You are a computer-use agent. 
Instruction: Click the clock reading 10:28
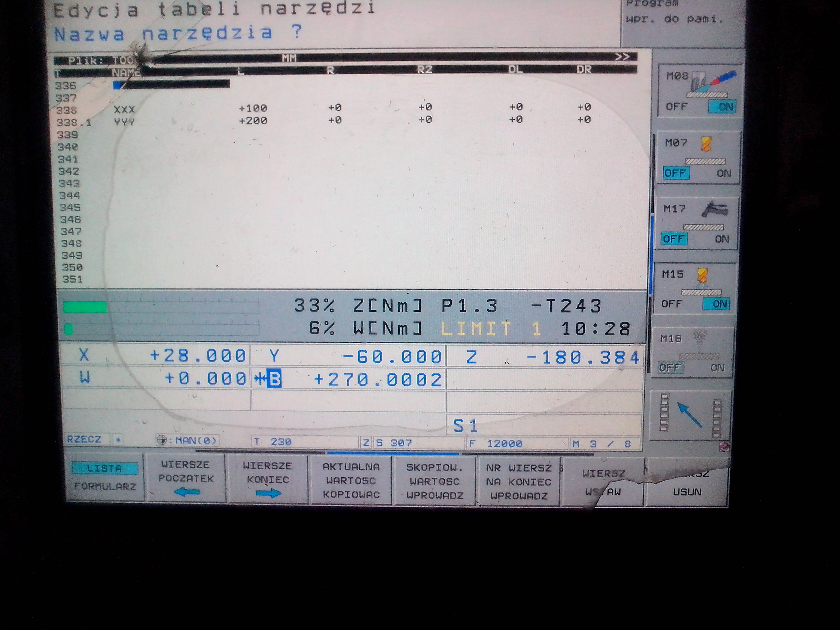596,329
